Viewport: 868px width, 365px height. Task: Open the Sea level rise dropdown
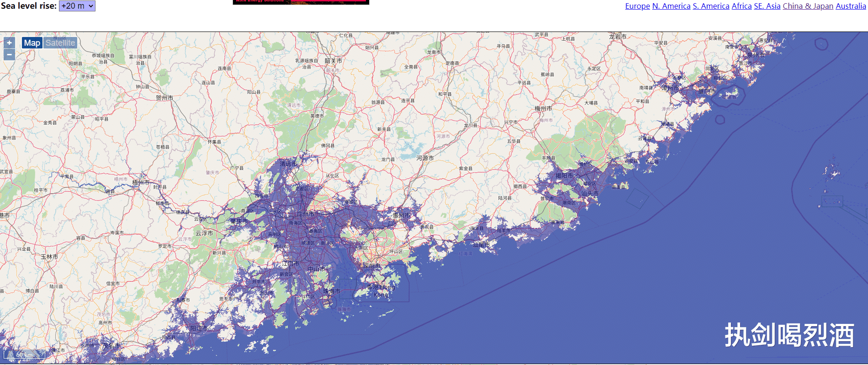[77, 6]
